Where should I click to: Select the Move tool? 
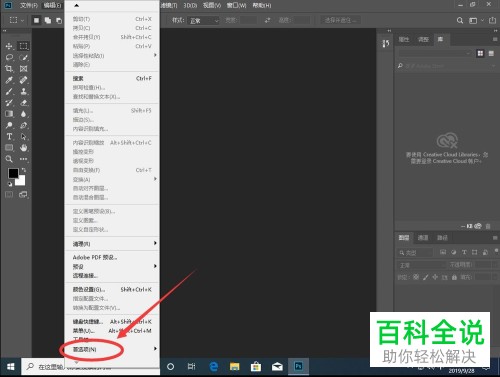pyautogui.click(x=9, y=46)
